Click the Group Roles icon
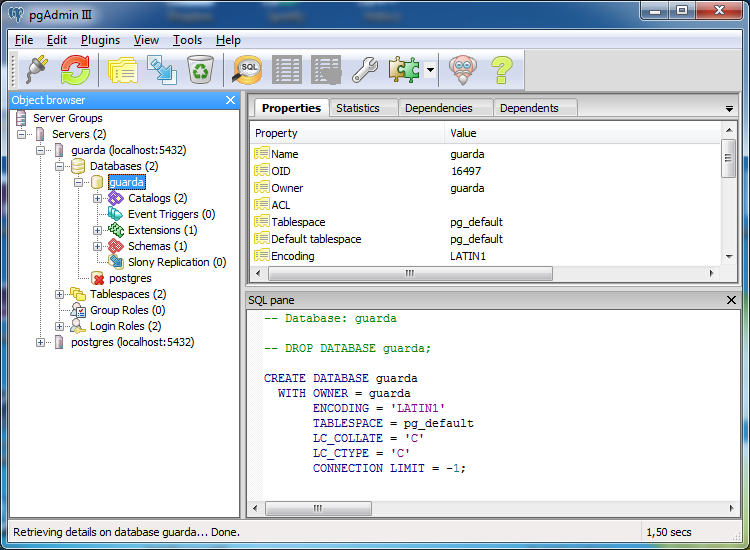The width and height of the screenshot is (750, 550). point(77,310)
